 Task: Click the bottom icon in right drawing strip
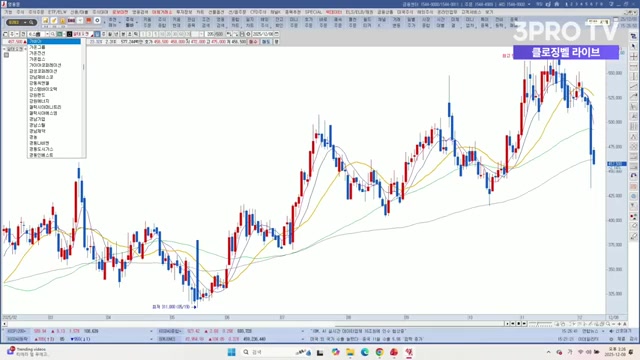pyautogui.click(x=633, y=236)
